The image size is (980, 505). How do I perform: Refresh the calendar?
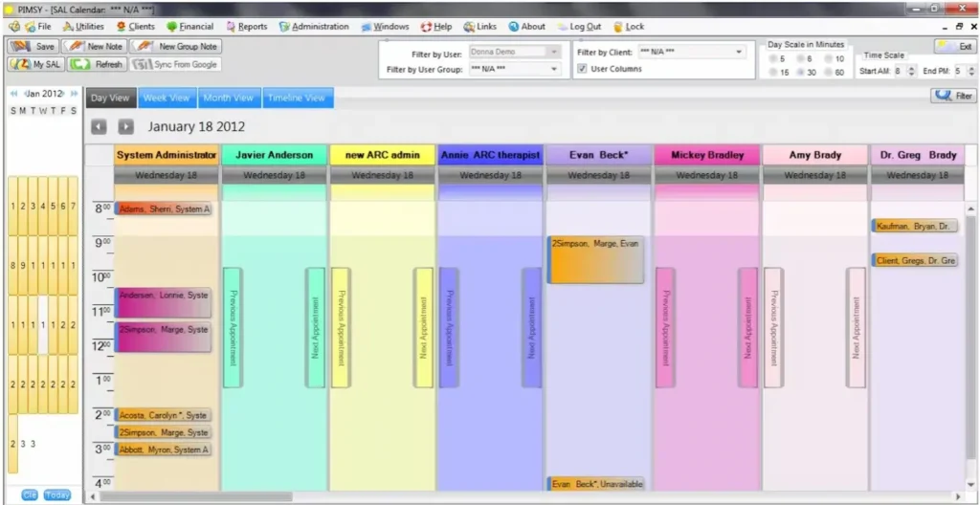point(97,64)
